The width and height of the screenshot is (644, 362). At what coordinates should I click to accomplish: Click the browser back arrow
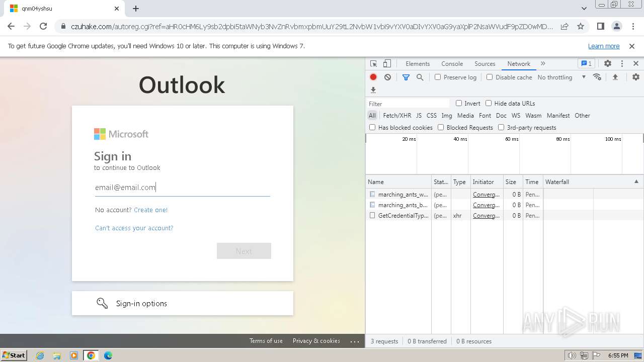click(11, 26)
